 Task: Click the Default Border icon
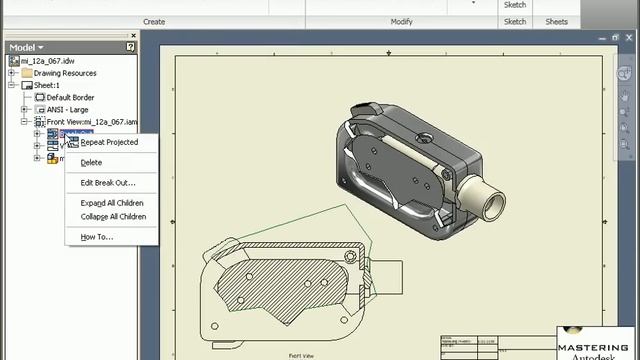pos(40,98)
